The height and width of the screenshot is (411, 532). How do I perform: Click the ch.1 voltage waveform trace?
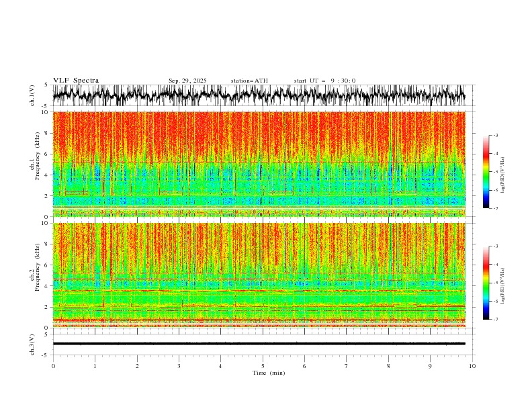tap(259, 95)
